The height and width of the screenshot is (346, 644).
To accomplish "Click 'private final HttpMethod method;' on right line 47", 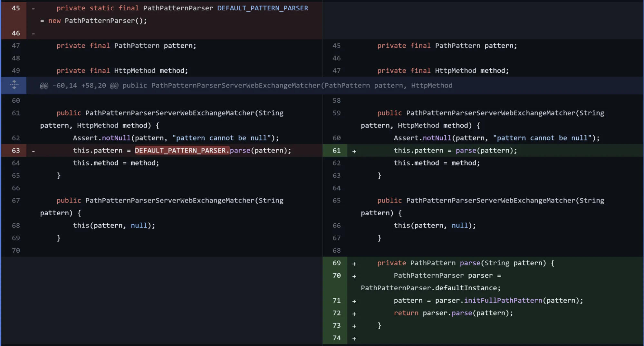I will tap(443, 70).
